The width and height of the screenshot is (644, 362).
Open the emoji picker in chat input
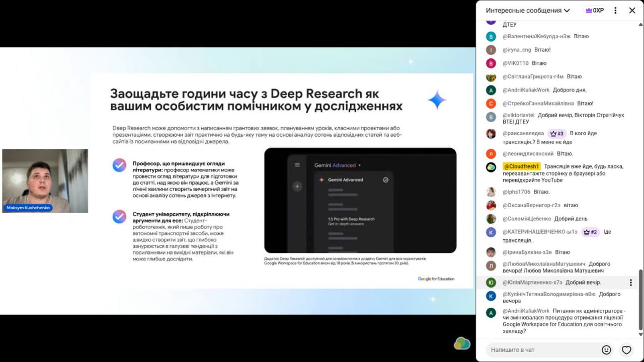(606, 349)
